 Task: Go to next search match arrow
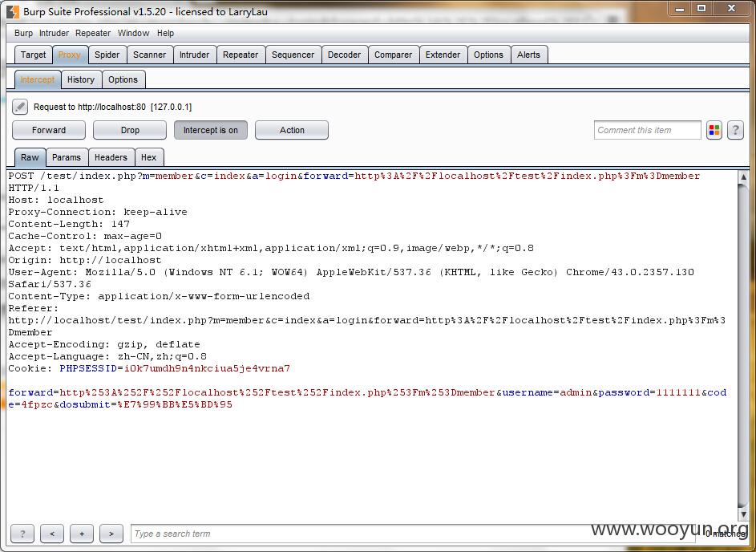tap(111, 534)
